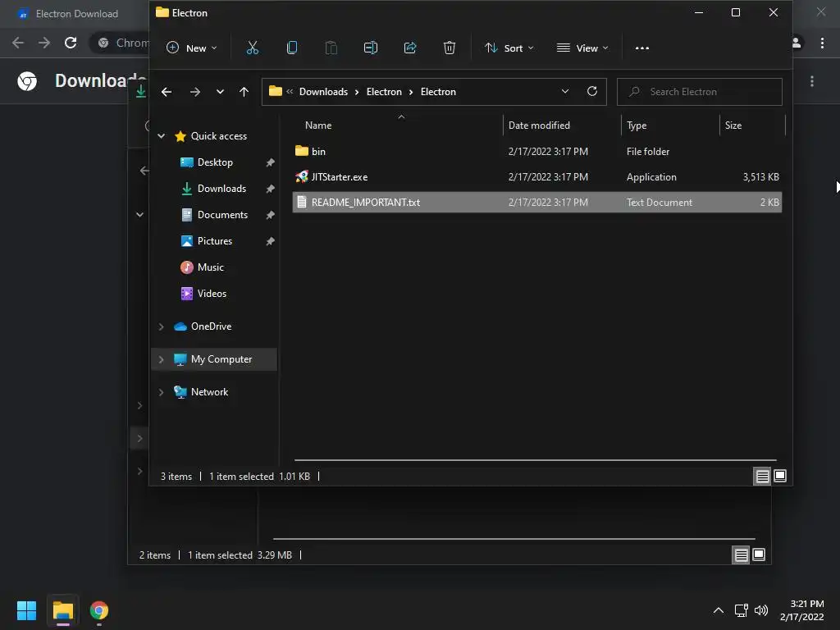Switch Electron window to details view
This screenshot has width=840, height=630.
(x=762, y=476)
